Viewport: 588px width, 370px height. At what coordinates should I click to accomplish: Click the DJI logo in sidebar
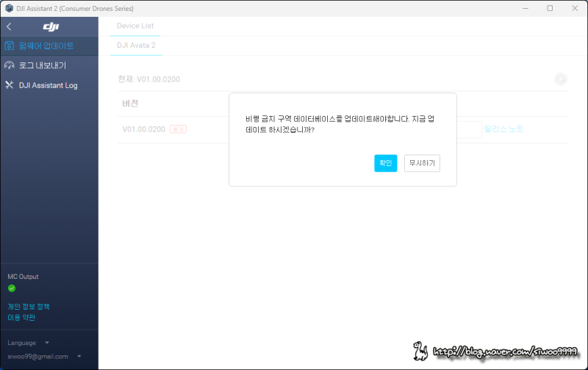coord(51,26)
